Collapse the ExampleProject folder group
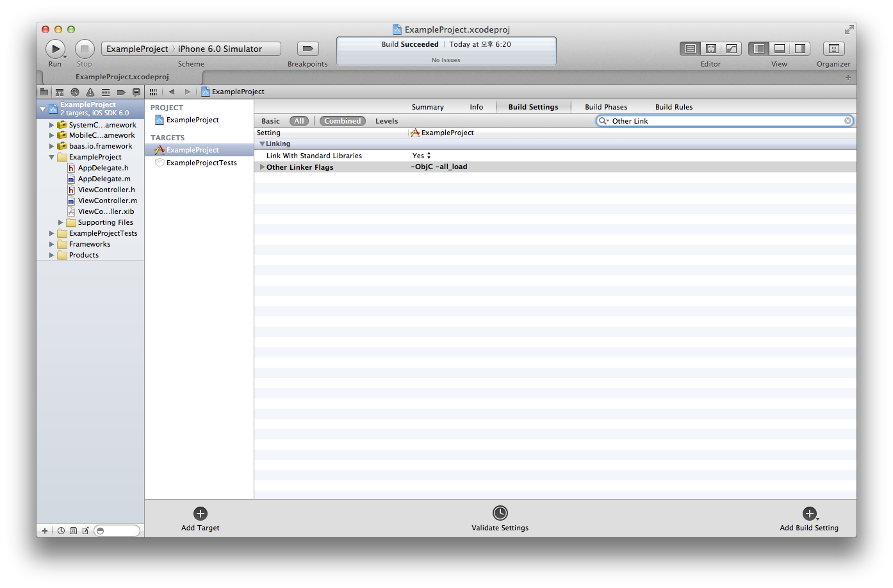Viewport: 893px width, 588px height. coord(52,158)
